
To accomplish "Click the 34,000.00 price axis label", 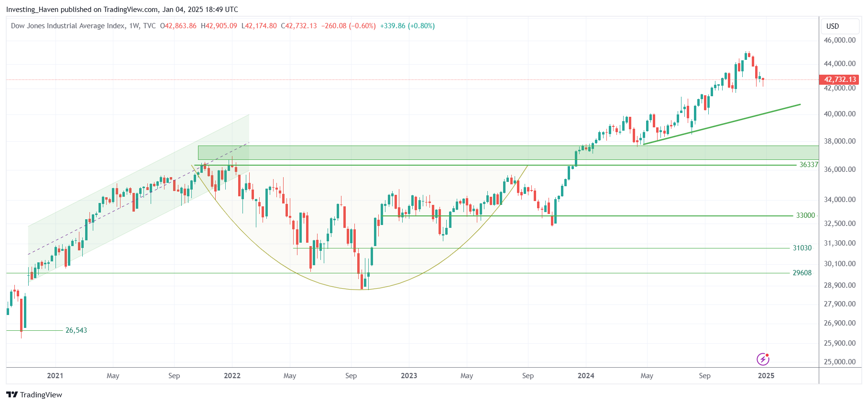I will click(840, 200).
